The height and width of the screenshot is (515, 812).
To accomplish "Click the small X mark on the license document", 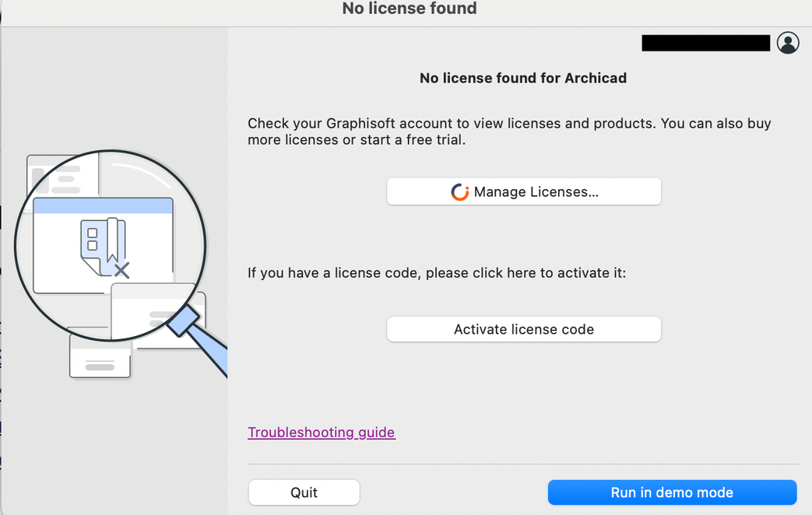I will click(x=121, y=271).
